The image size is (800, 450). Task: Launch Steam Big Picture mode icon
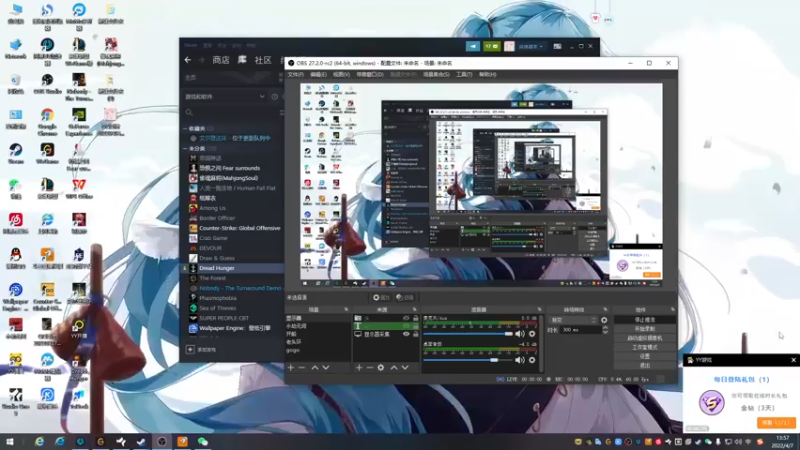click(x=557, y=46)
